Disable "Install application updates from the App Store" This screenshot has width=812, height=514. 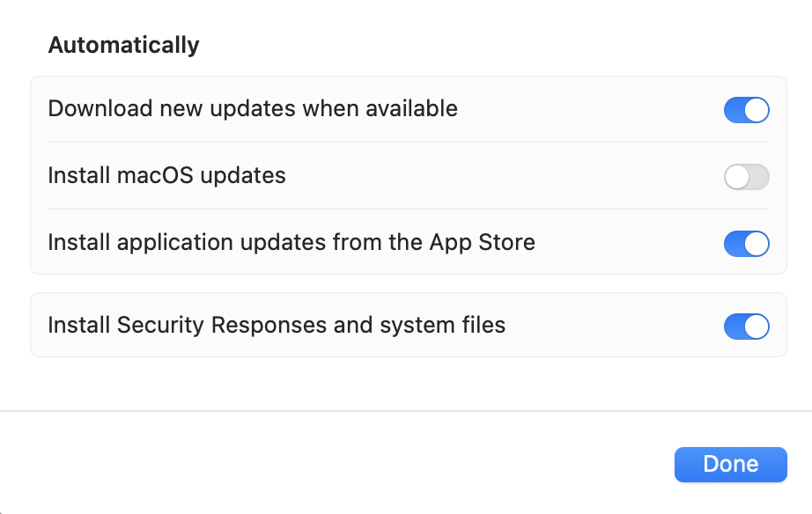pyautogui.click(x=746, y=243)
